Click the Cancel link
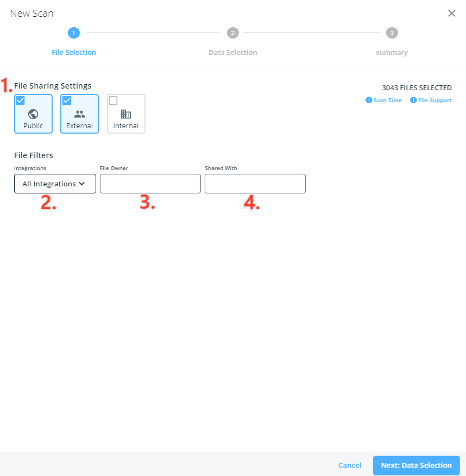 [x=349, y=465]
